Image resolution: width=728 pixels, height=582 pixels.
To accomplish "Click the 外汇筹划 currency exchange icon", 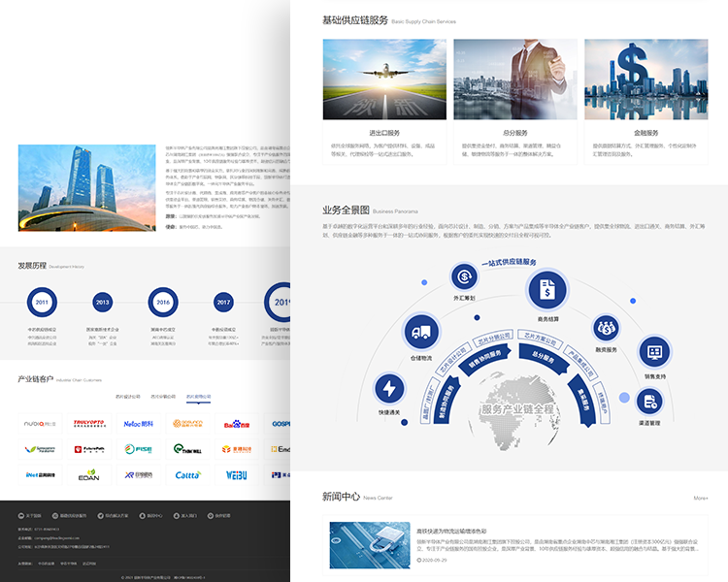I will coord(464,276).
